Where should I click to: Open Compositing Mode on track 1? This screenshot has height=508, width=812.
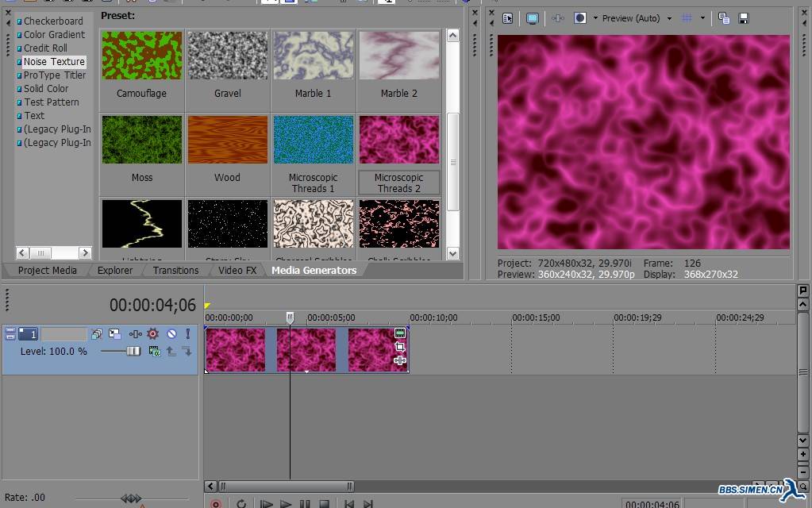154,351
